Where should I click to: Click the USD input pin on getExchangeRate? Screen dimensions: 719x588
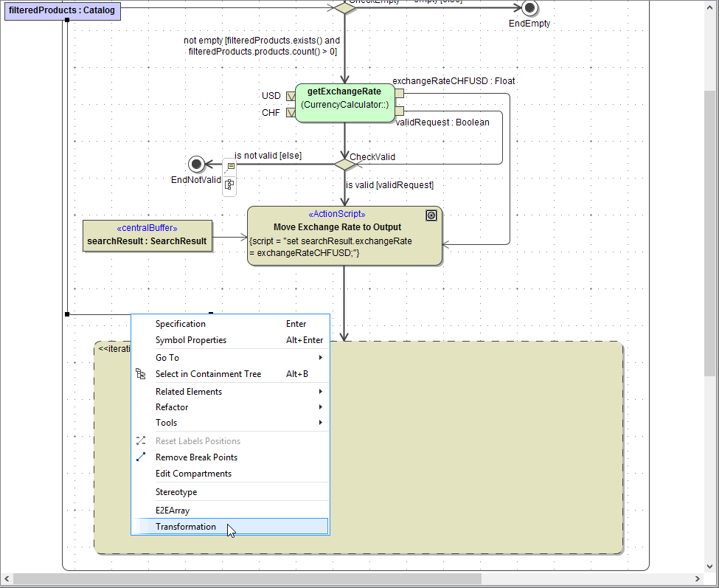291,96
